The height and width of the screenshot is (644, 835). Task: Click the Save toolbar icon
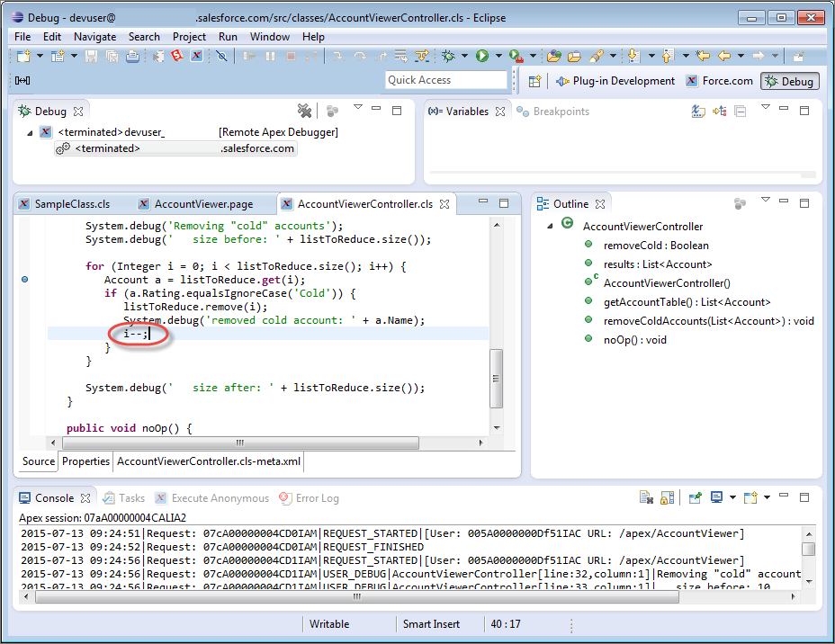pos(92,56)
